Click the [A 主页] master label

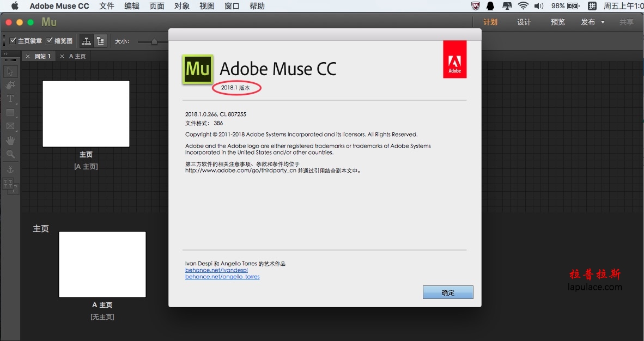point(86,166)
